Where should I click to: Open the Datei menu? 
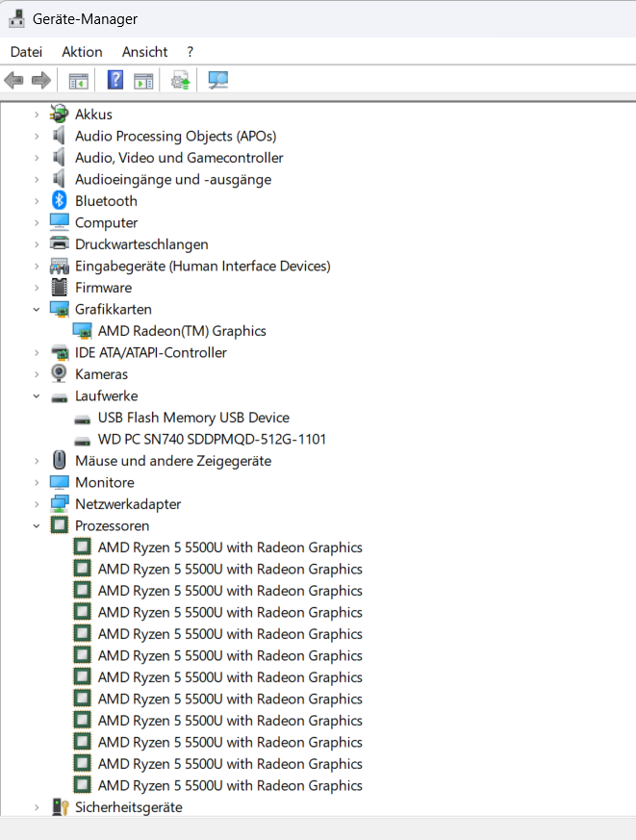pos(26,51)
